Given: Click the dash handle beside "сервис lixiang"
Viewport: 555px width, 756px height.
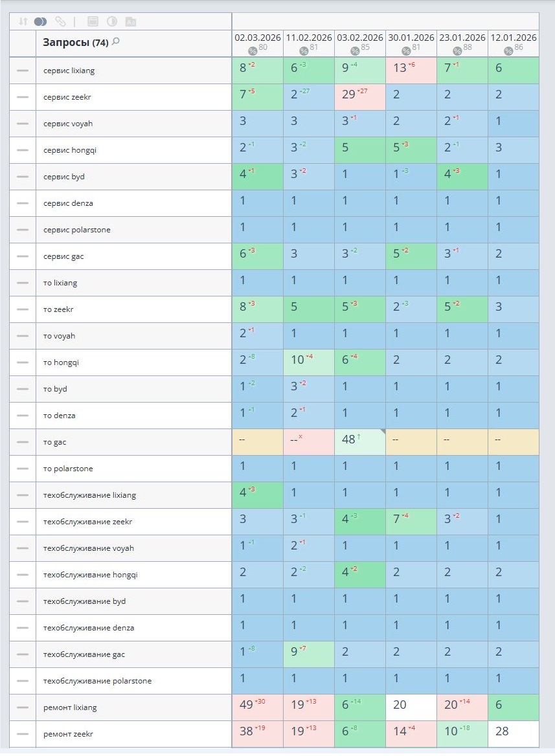Looking at the screenshot, I should (23, 71).
